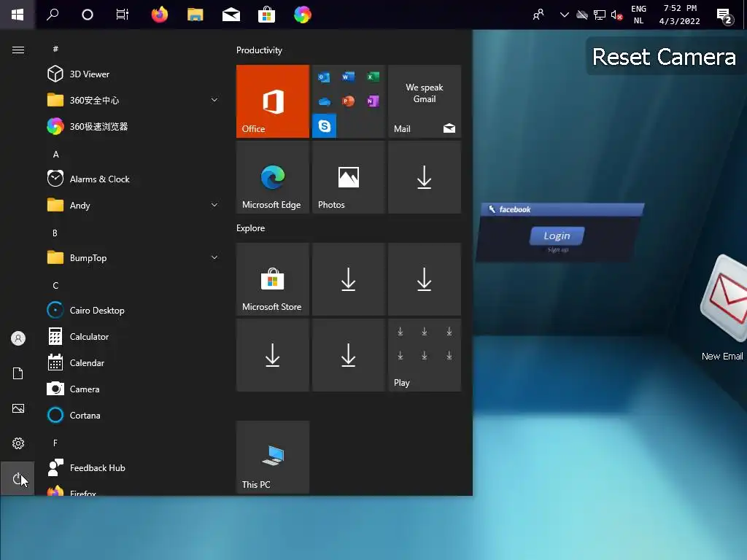The image size is (747, 560).
Task: Click the F letter group header
Action: (x=55, y=443)
